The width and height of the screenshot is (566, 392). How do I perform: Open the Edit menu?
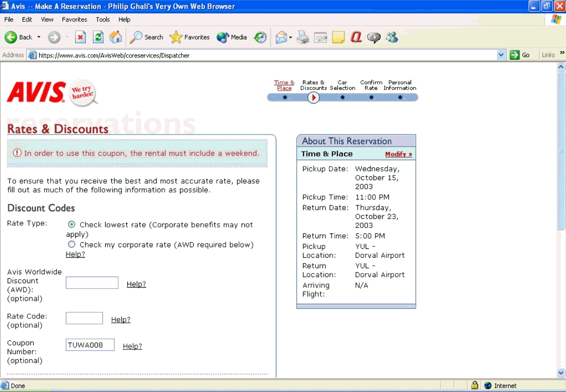click(27, 19)
